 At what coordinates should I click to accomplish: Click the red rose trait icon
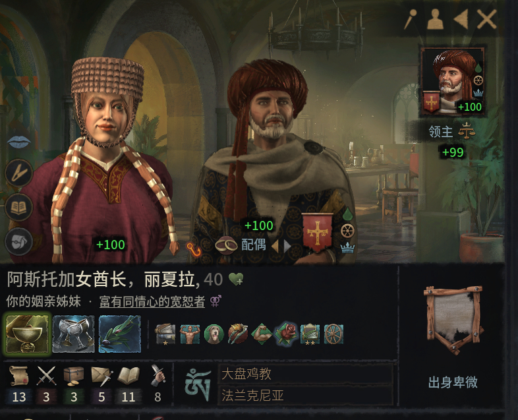coord(285,334)
